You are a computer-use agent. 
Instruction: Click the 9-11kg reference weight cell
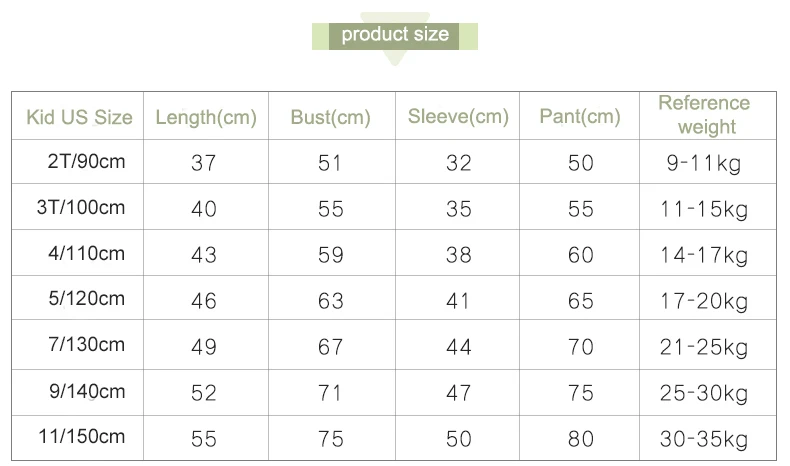click(703, 163)
